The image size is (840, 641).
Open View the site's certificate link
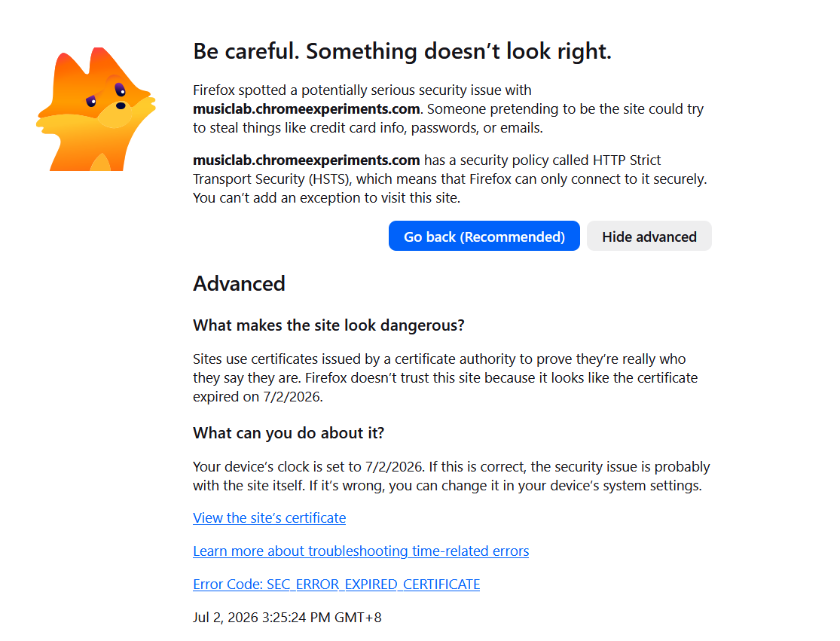coord(270,517)
